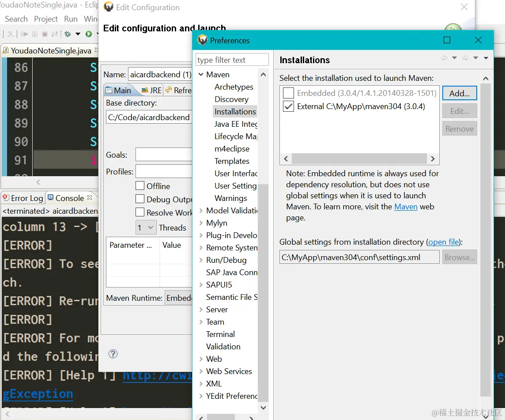Expand the Model Validation node
Screen dimensions: 505x420
(201, 211)
